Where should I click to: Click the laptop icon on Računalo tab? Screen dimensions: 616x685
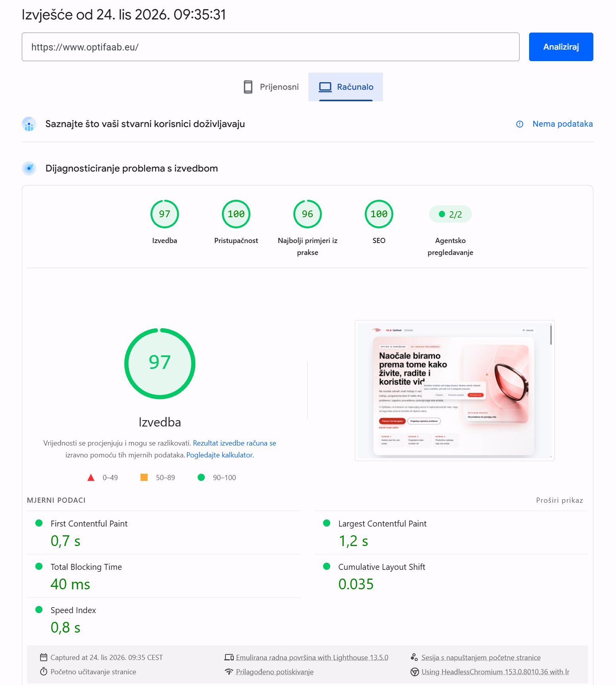point(325,87)
